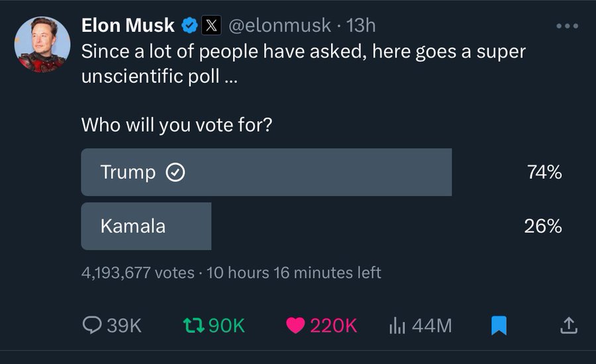This screenshot has width=596, height=364.
Task: Click the blue verified checkmark badge
Action: (190, 26)
